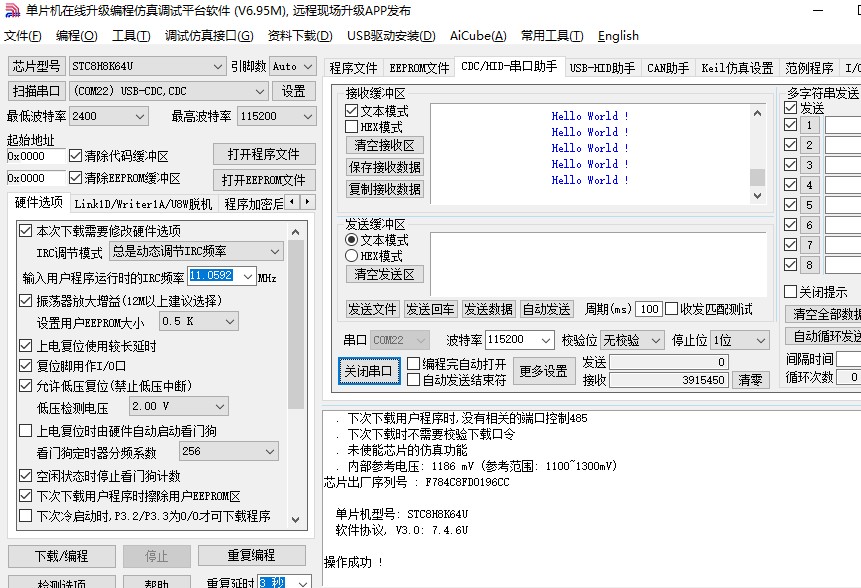The height and width of the screenshot is (588, 861).
Task: Click receive buffer scrollbar thumb
Action: click(757, 177)
